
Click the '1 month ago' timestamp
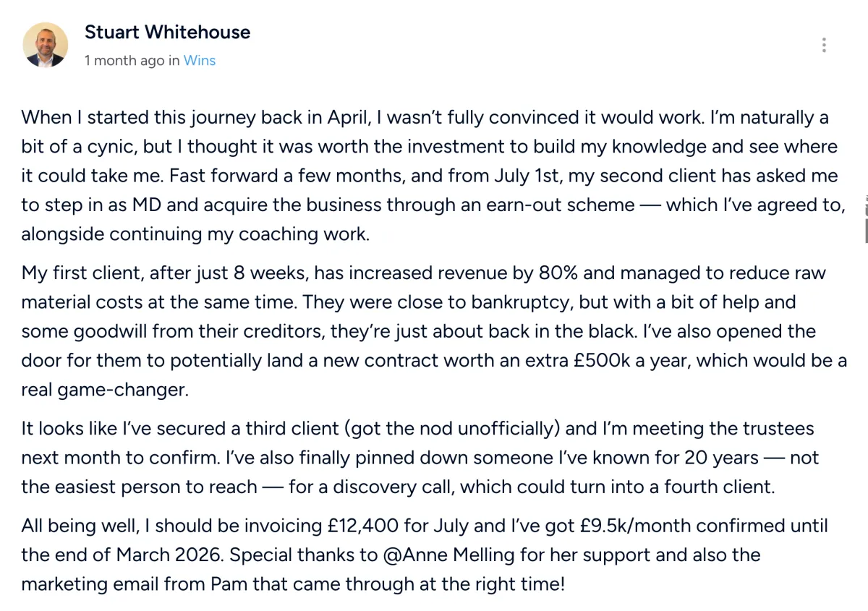point(124,61)
